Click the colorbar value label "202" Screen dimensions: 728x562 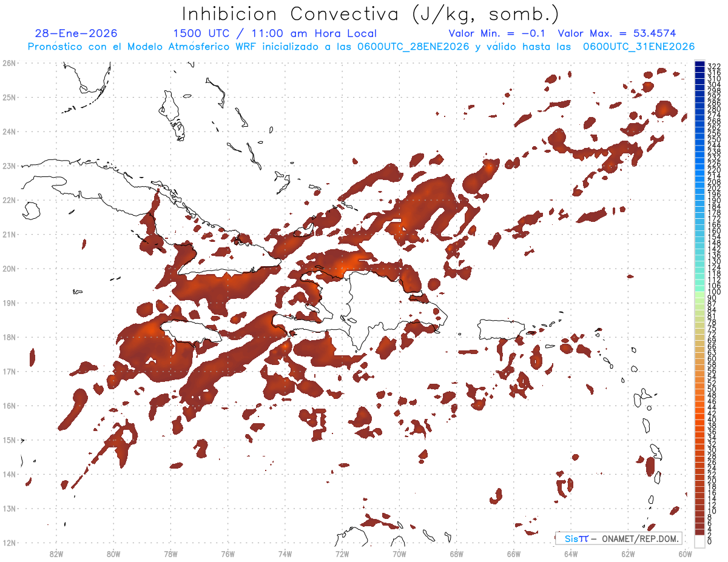714,189
